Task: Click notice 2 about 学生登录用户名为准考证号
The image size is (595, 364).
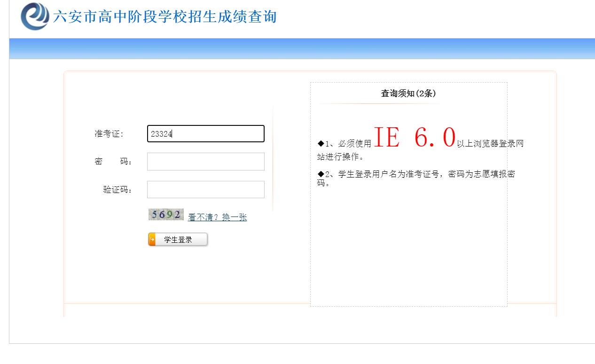Action: (416, 178)
